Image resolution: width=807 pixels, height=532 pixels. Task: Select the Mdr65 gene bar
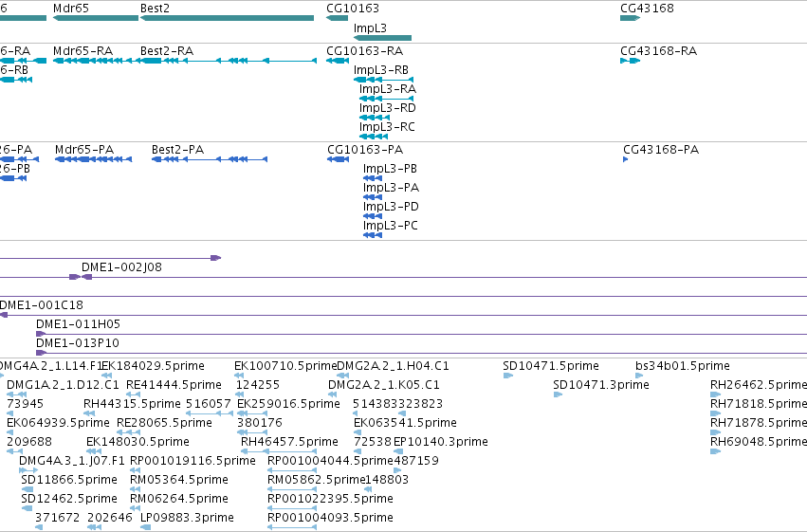[96, 18]
